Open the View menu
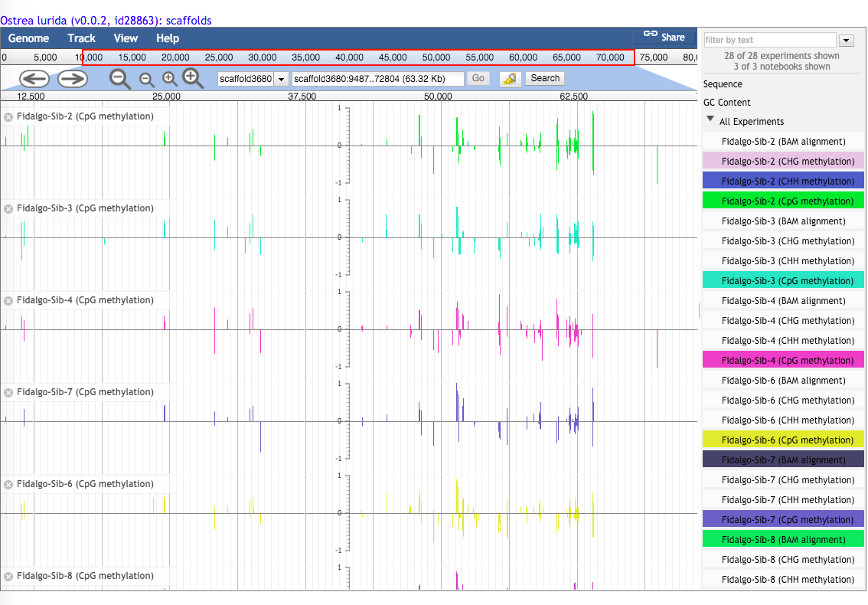 click(126, 38)
